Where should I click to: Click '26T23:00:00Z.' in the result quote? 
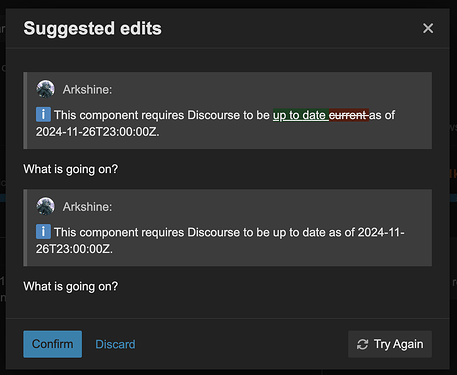pos(74,249)
